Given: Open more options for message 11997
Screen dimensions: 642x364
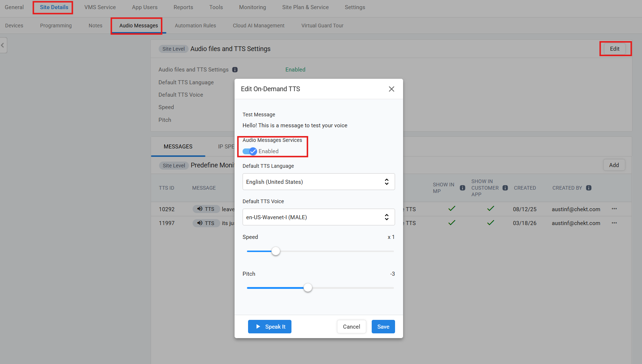Looking at the screenshot, I should [x=614, y=223].
